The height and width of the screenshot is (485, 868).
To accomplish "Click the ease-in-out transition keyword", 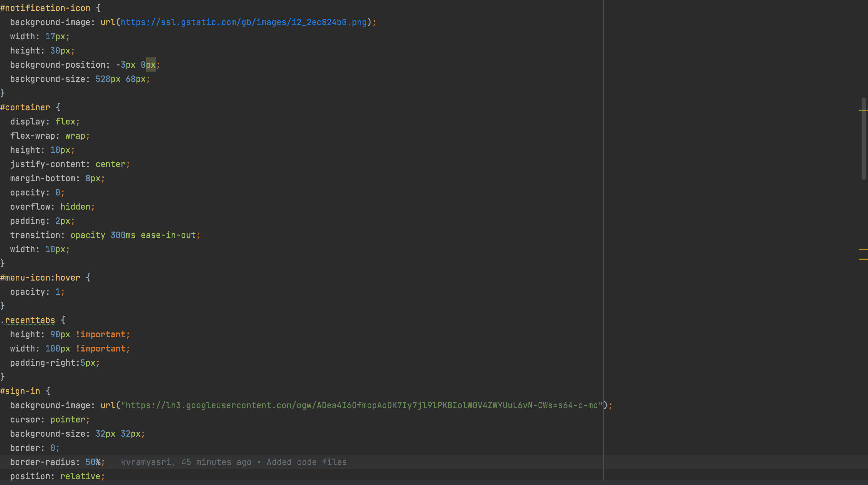I will (x=168, y=235).
